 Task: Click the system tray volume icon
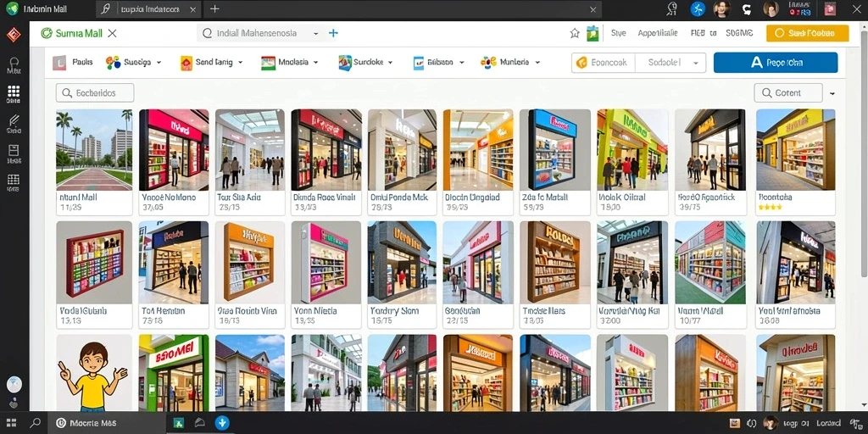pyautogui.click(x=751, y=424)
